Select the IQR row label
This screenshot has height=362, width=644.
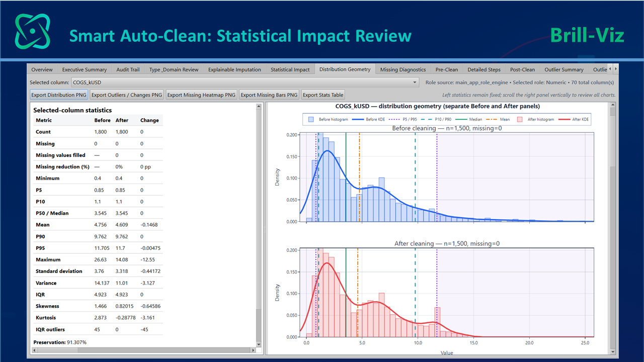[x=40, y=295]
